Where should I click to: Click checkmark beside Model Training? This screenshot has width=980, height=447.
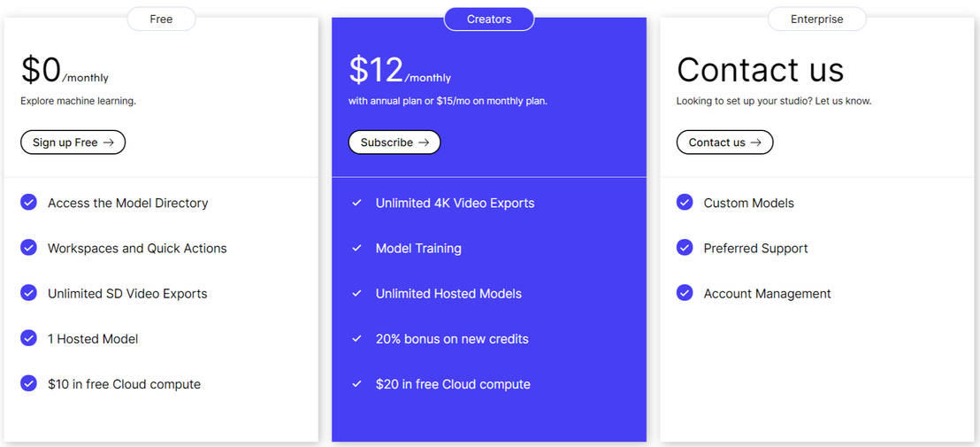tap(356, 248)
